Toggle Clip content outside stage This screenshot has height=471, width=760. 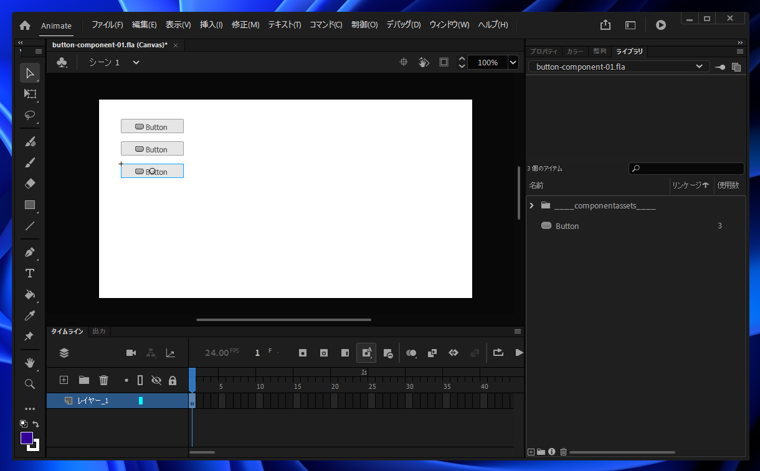[x=443, y=62]
